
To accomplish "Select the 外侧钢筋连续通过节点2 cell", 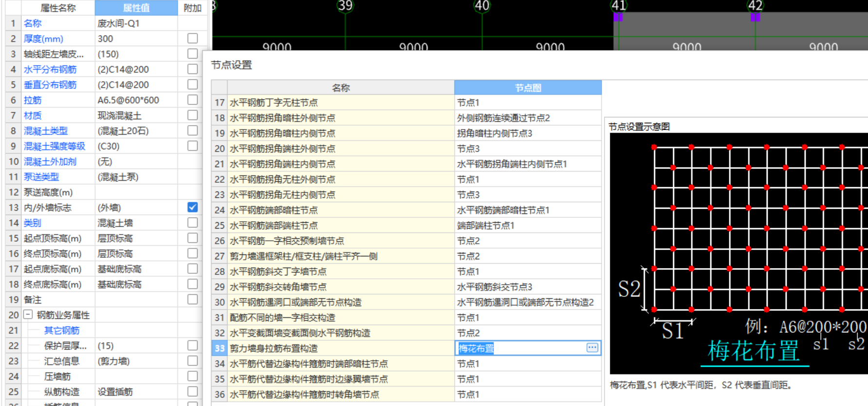I will (528, 118).
